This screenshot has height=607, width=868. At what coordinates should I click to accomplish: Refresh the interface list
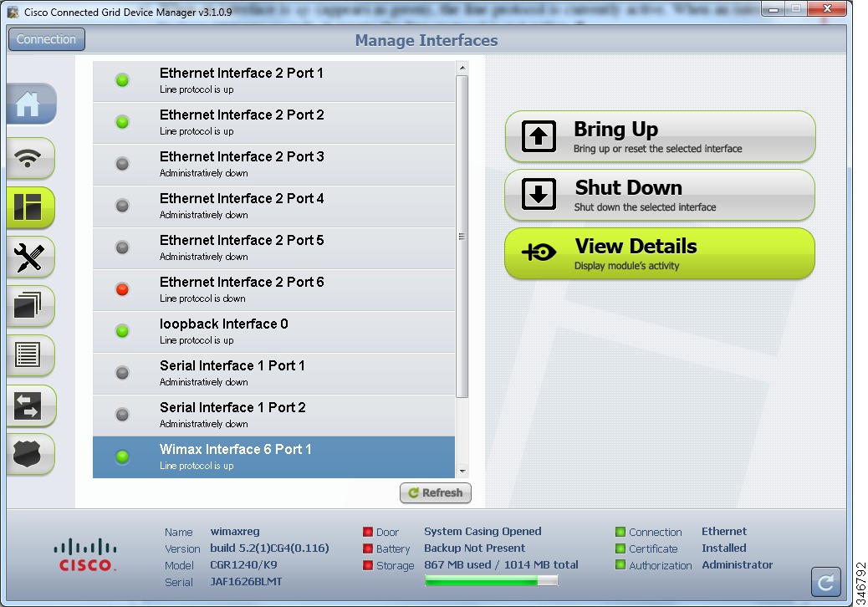point(436,492)
